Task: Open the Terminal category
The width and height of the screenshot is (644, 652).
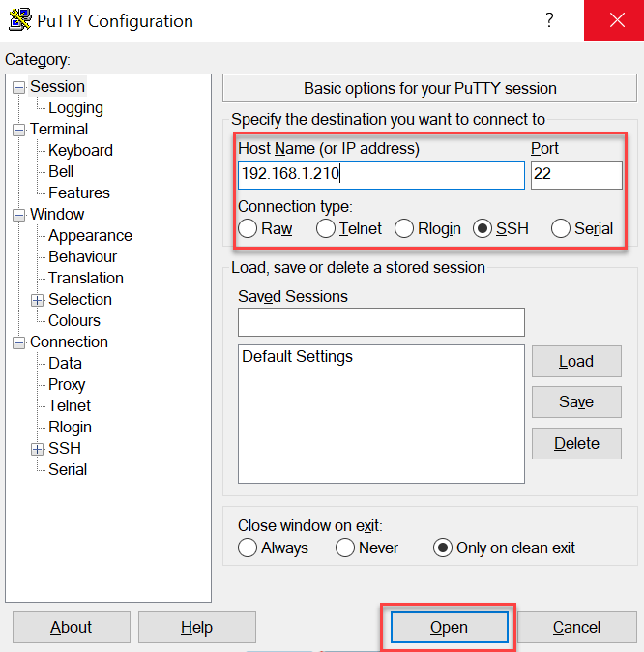Action: click(x=59, y=130)
